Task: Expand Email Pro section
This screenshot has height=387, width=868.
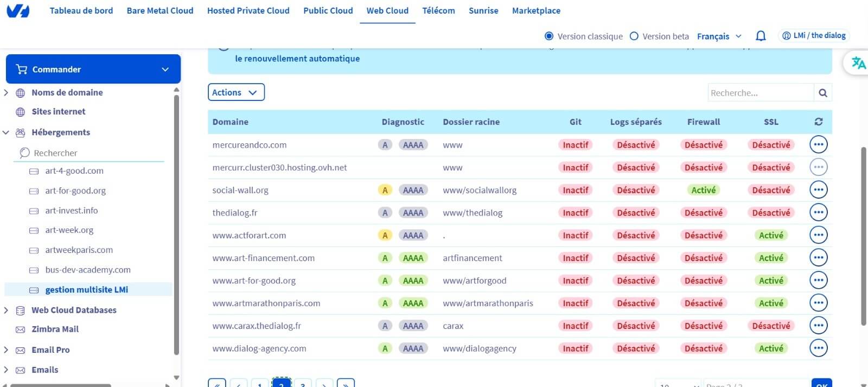Action: coord(6,350)
